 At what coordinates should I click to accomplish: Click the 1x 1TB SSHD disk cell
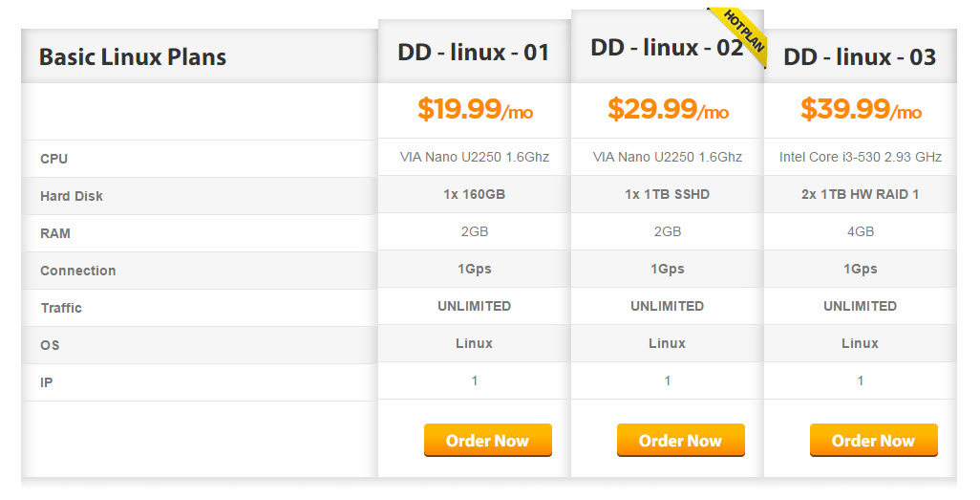click(x=668, y=194)
